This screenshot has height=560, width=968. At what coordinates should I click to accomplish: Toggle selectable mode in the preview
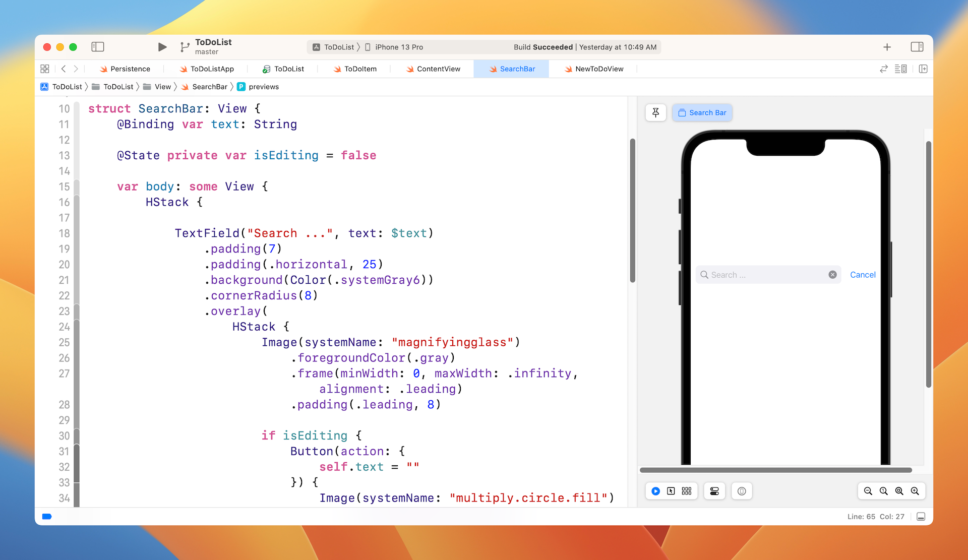tap(671, 490)
